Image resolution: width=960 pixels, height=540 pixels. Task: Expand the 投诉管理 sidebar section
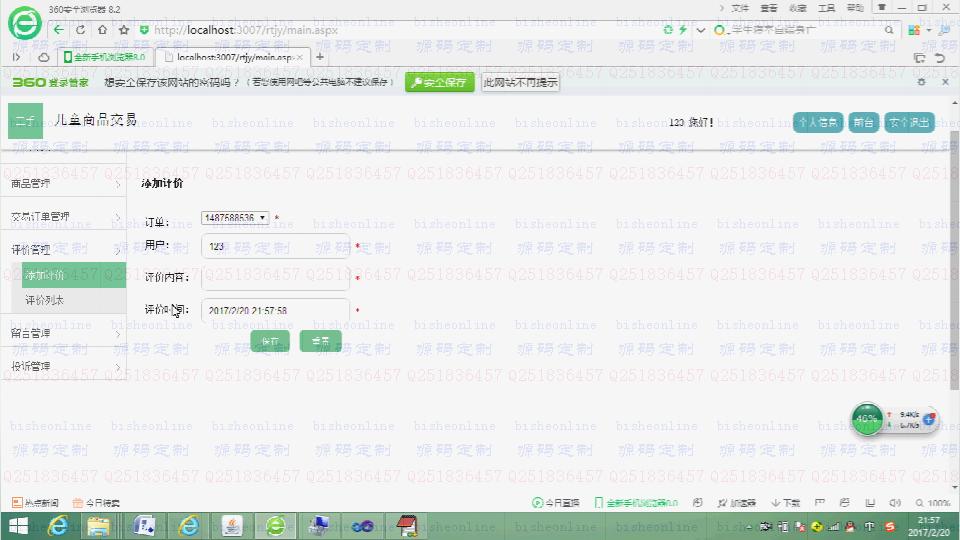click(64, 366)
